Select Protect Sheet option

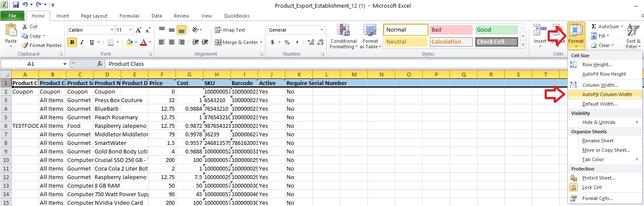[x=605, y=178]
